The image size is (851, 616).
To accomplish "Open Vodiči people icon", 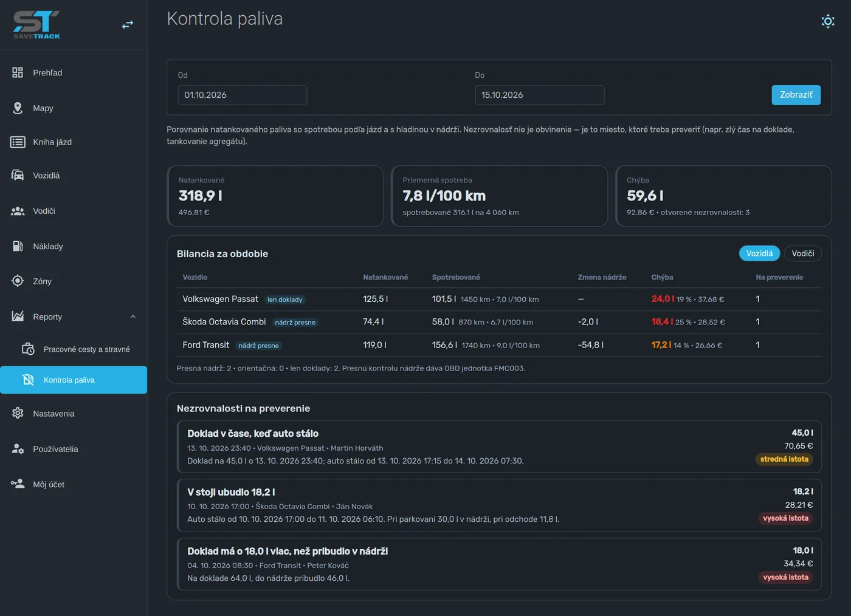I will click(x=18, y=211).
